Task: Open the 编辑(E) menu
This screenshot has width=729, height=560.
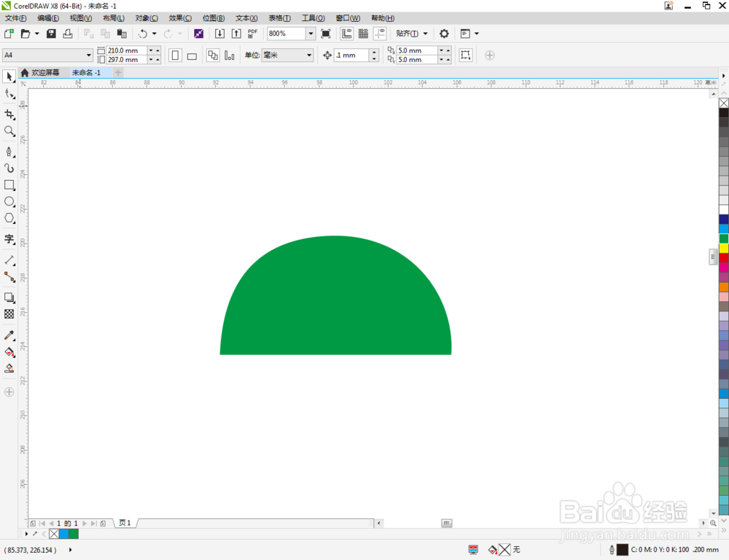Action: click(x=48, y=18)
